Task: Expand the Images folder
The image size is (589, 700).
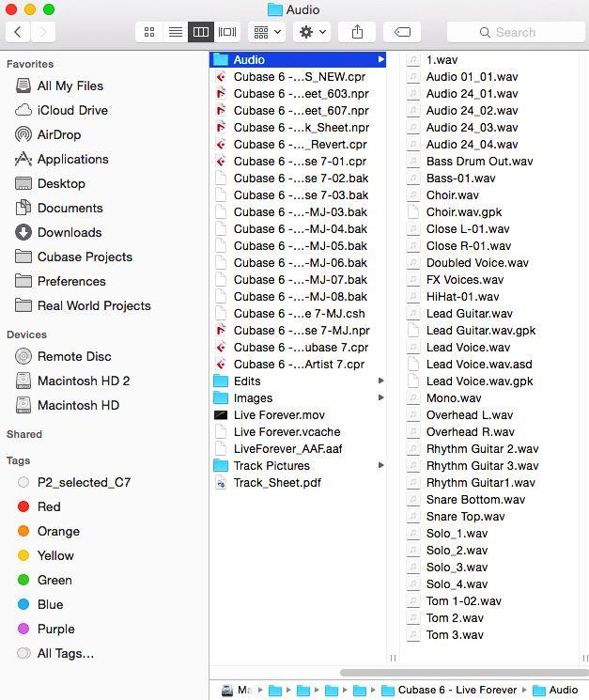Action: click(x=380, y=397)
